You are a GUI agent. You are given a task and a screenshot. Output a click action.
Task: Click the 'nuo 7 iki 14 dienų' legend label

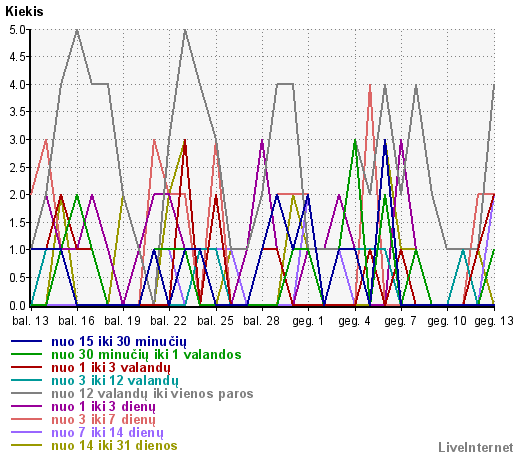pyautogui.click(x=107, y=433)
